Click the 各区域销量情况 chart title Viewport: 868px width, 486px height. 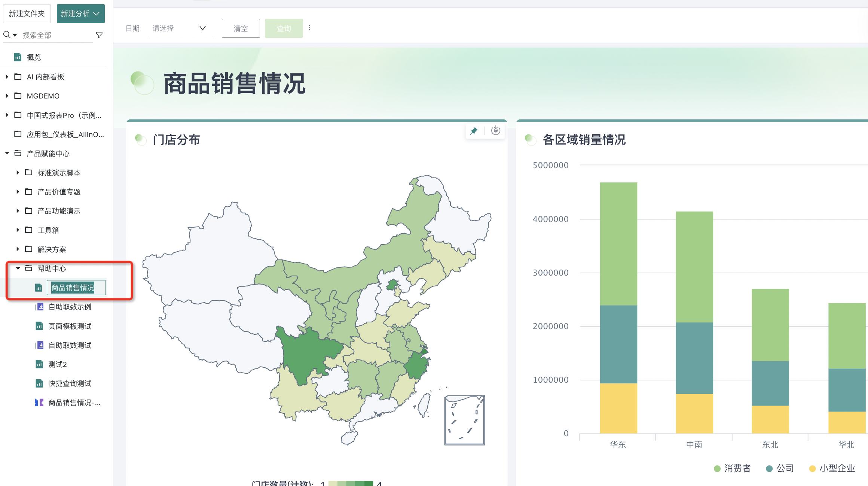584,140
